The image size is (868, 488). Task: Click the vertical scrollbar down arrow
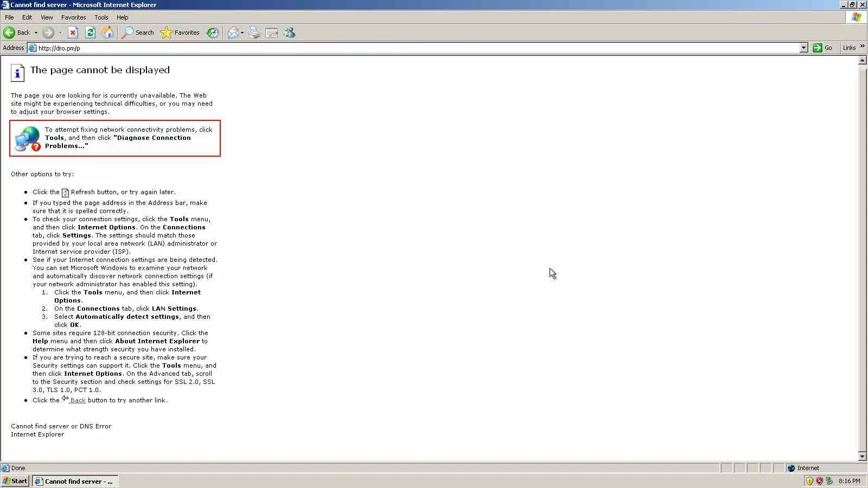click(863, 457)
